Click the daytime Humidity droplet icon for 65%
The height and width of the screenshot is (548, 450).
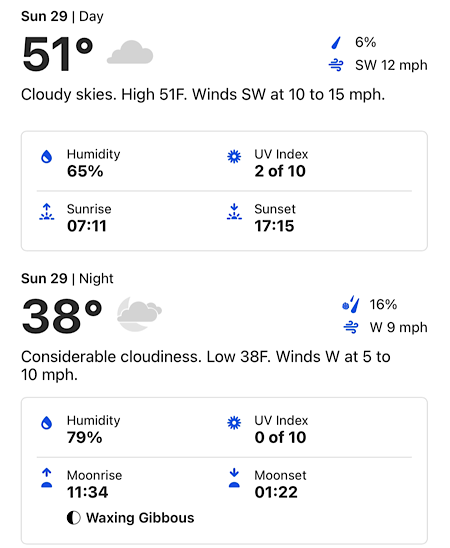coord(46,157)
